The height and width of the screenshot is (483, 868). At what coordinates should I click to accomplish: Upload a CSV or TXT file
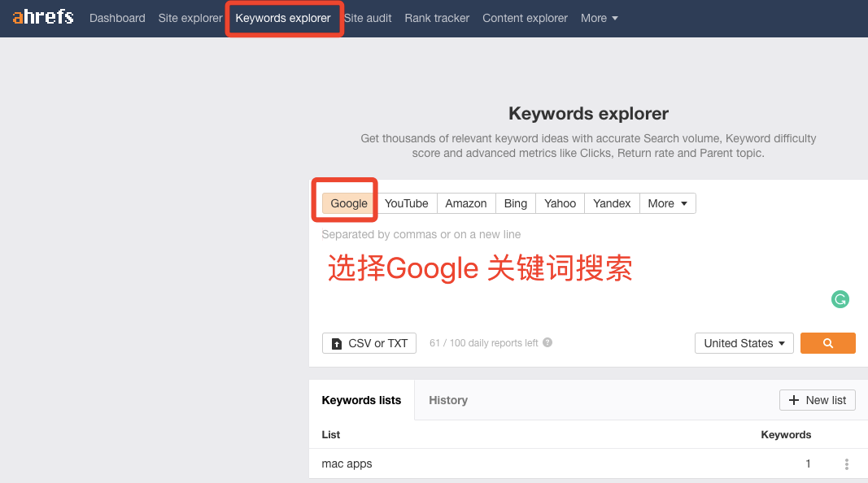pos(369,343)
